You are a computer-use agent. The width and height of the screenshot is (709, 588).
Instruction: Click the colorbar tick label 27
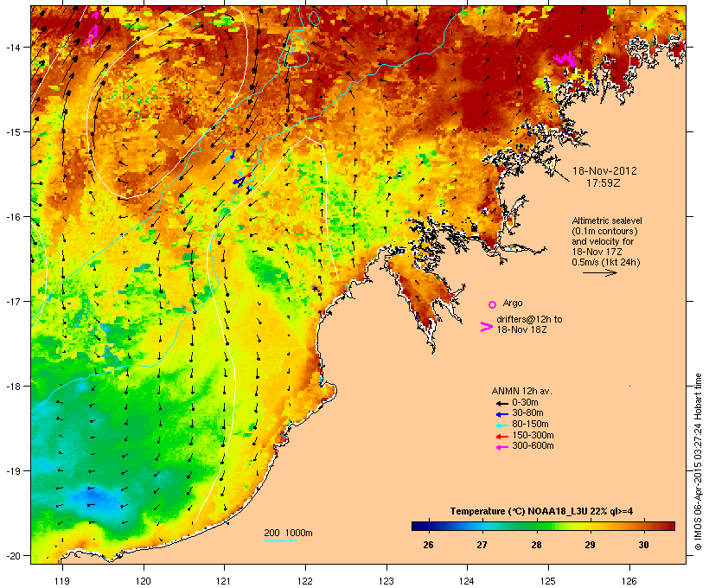[x=482, y=545]
